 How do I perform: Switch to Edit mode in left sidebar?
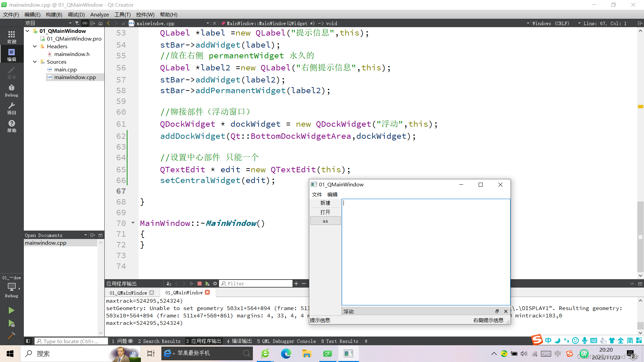[x=12, y=54]
